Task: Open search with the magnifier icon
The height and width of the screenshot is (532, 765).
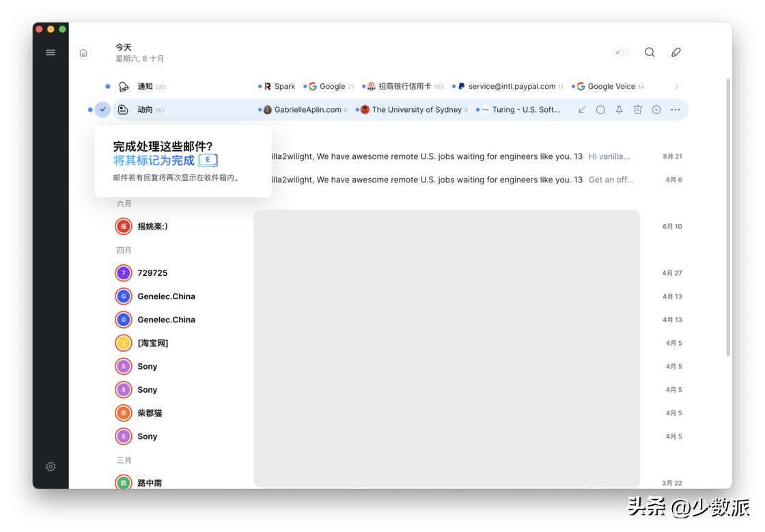Action: pyautogui.click(x=649, y=52)
